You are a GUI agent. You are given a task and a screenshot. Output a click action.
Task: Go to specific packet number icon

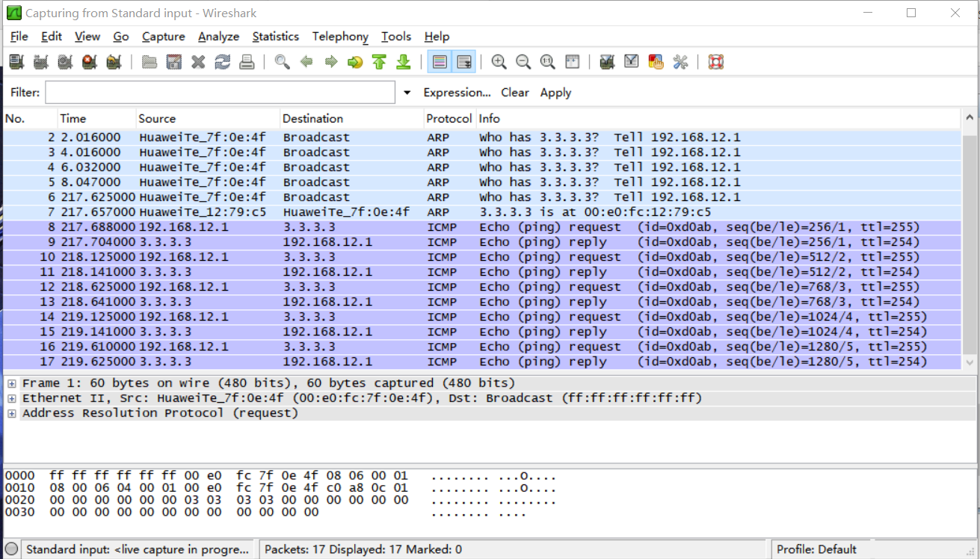click(355, 62)
